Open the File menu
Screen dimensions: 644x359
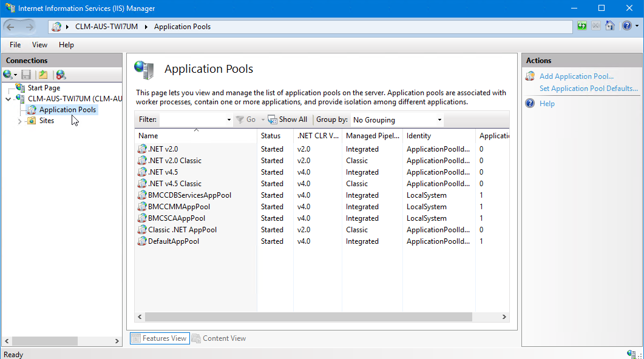point(15,45)
